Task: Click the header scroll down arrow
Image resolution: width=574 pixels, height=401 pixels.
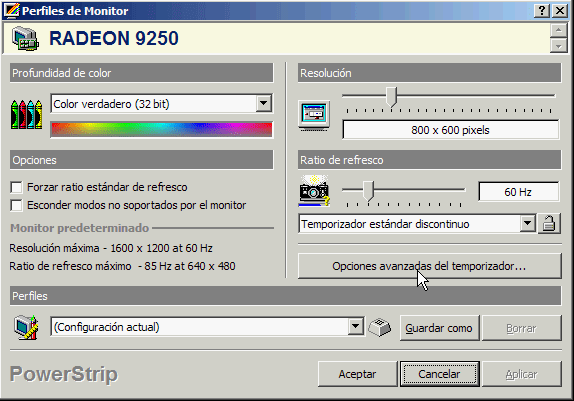Action: click(559, 45)
